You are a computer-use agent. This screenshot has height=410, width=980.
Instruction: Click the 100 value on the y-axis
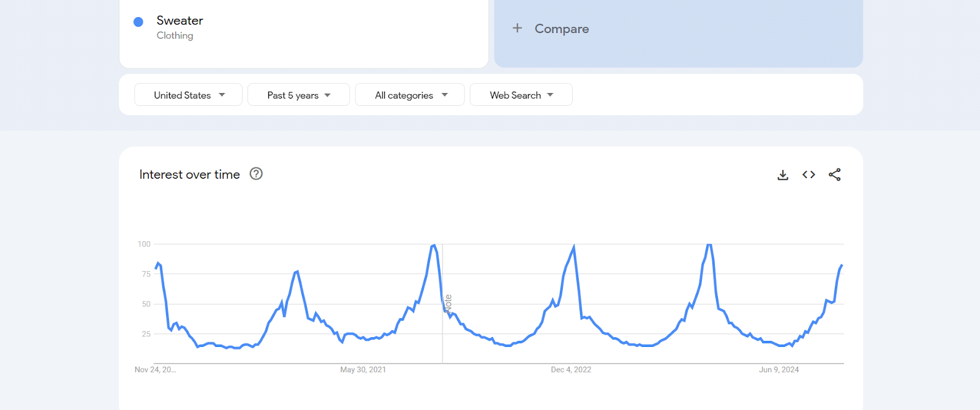point(144,244)
